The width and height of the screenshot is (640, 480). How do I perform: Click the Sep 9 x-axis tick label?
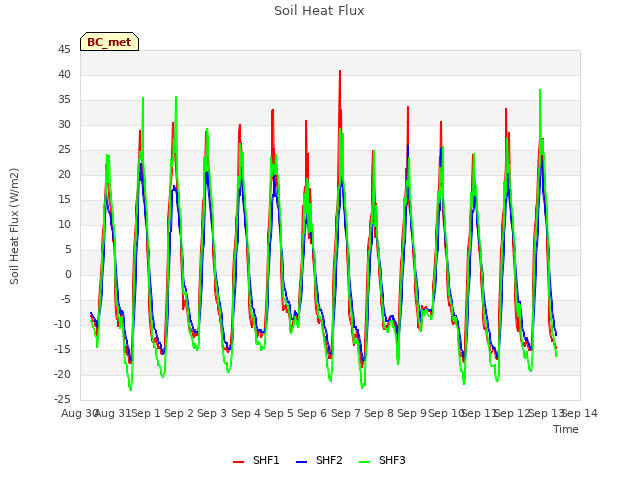click(412, 413)
